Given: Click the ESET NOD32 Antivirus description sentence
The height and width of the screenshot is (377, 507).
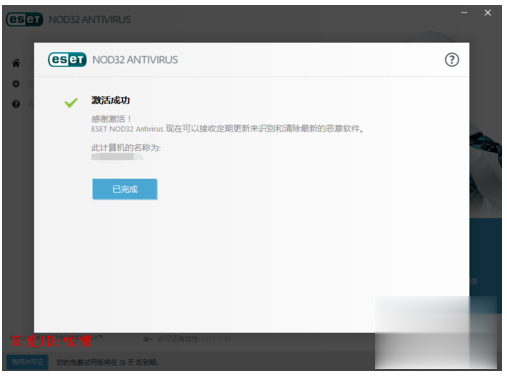Looking at the screenshot, I should pos(227,129).
